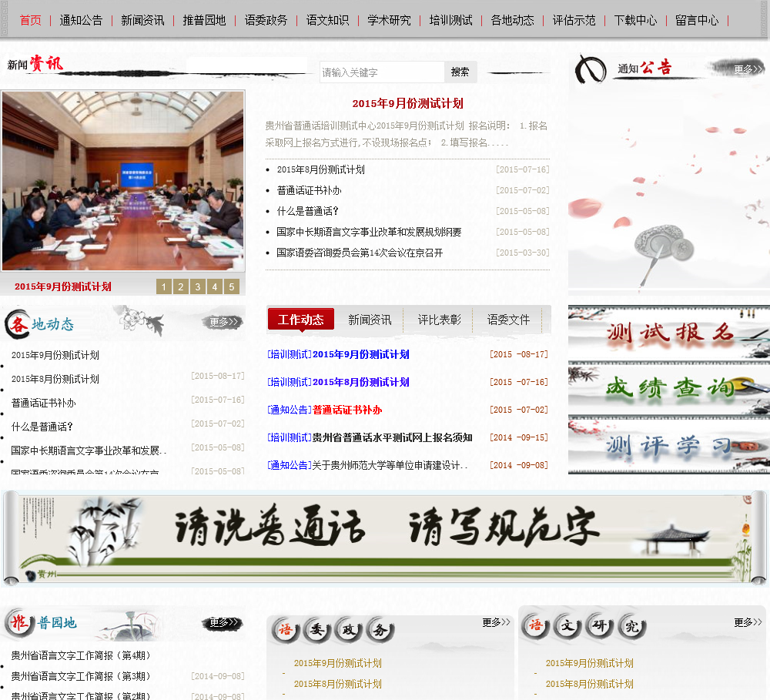Select 语委政务 in the navigation bar
This screenshot has width=770, height=700.
point(266,21)
